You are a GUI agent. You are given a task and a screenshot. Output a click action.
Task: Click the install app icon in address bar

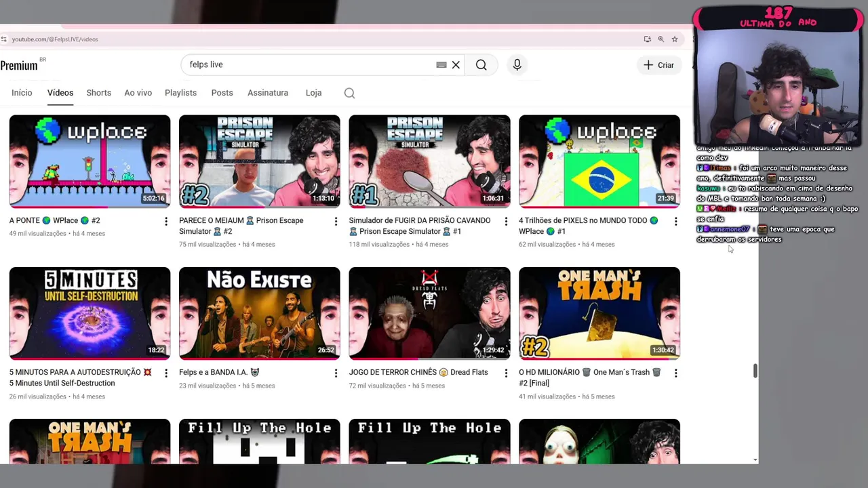pos(648,39)
